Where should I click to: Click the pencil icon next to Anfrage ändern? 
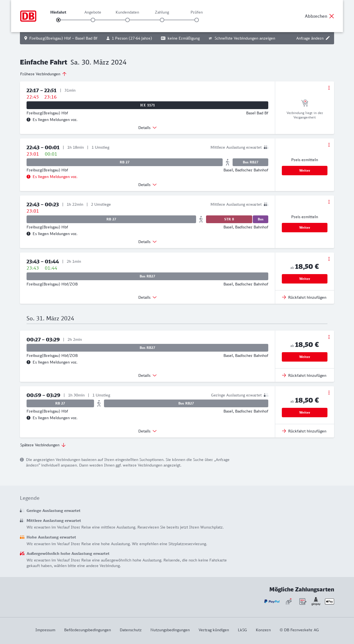click(x=328, y=38)
